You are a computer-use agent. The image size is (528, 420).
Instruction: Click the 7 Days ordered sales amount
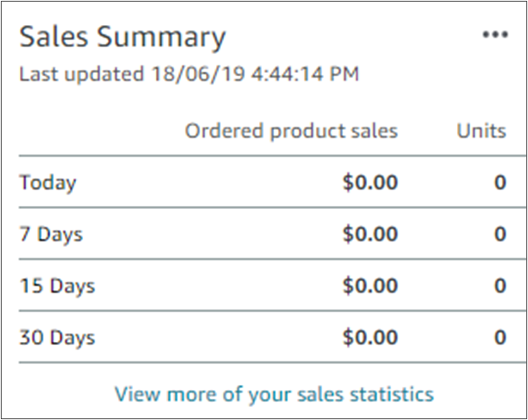pyautogui.click(x=370, y=234)
